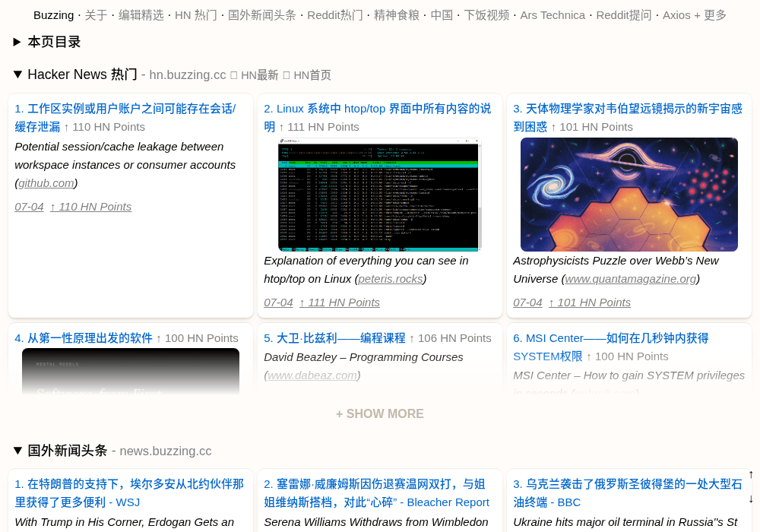Image resolution: width=760 pixels, height=532 pixels.
Task: Go to Ars Technica in top navigation
Action: click(x=553, y=15)
